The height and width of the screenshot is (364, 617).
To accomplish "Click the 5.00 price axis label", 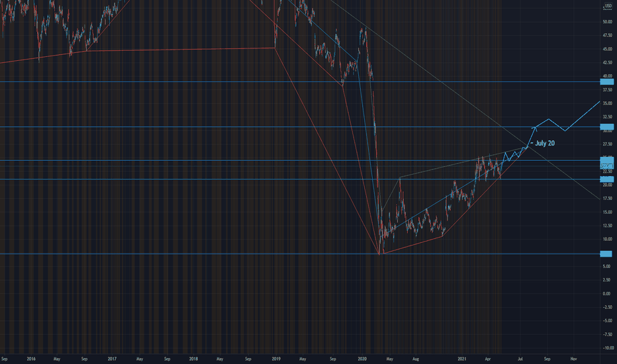I will pyautogui.click(x=607, y=267).
